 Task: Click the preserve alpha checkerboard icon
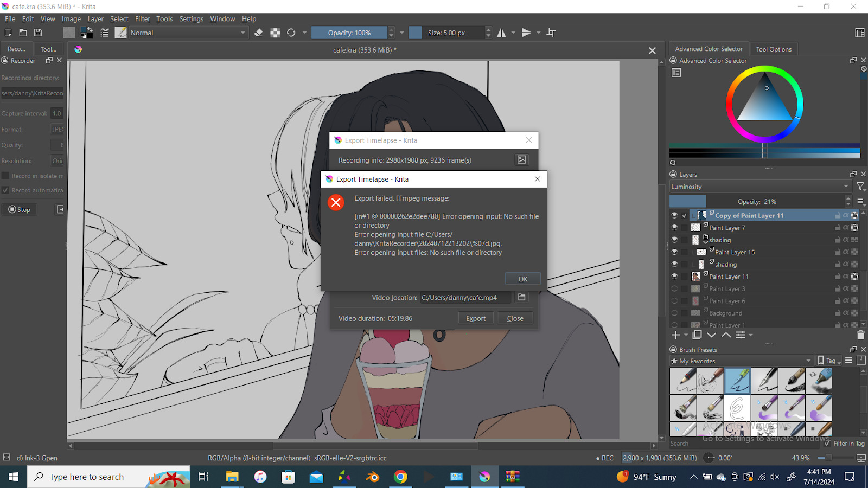pyautogui.click(x=275, y=33)
